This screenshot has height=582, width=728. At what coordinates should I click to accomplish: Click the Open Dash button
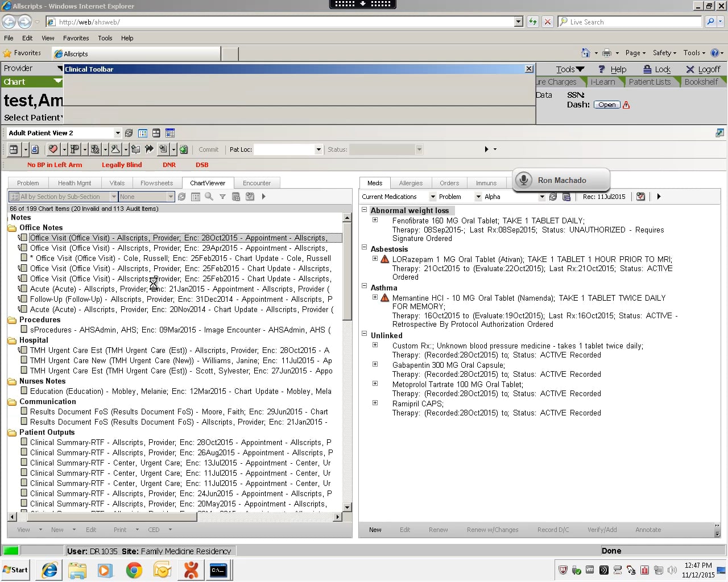point(607,105)
